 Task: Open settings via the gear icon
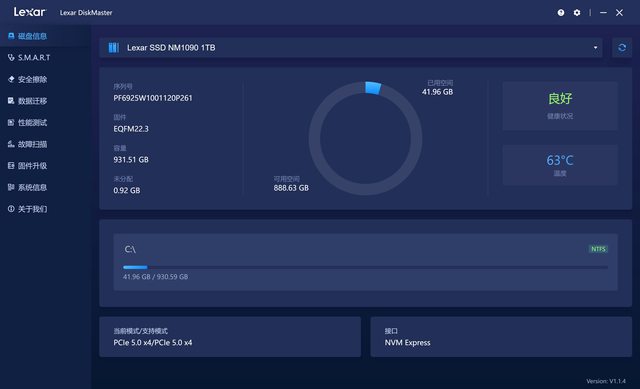point(577,13)
